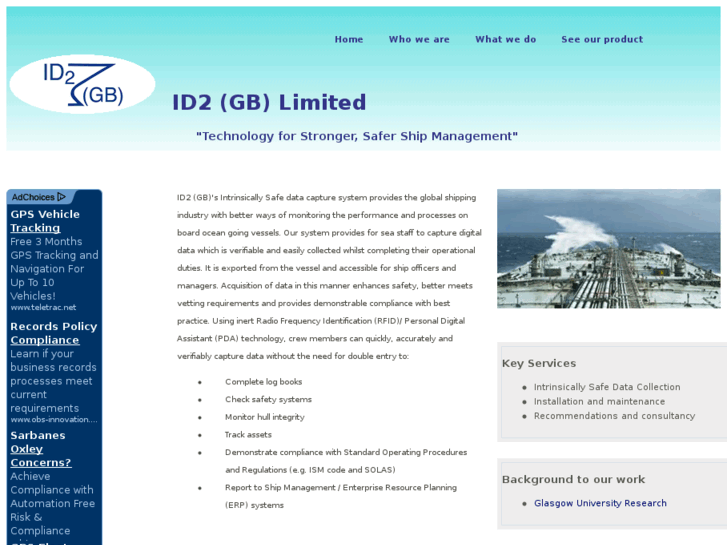Open the What we do page
727x545 pixels.
pos(505,39)
